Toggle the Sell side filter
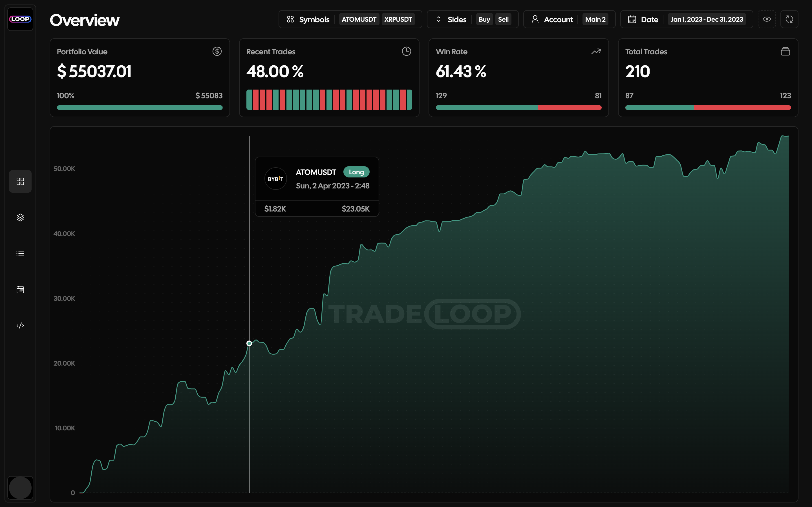 (x=503, y=19)
